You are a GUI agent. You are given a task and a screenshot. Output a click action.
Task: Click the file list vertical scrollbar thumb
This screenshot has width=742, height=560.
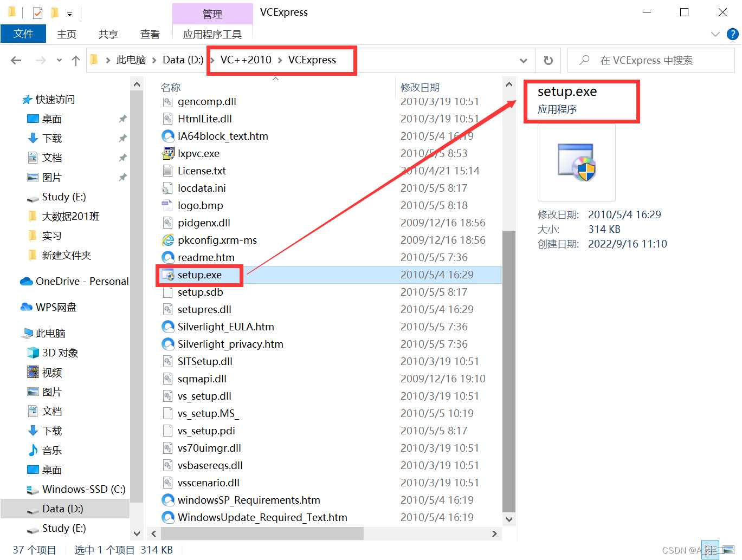click(509, 371)
